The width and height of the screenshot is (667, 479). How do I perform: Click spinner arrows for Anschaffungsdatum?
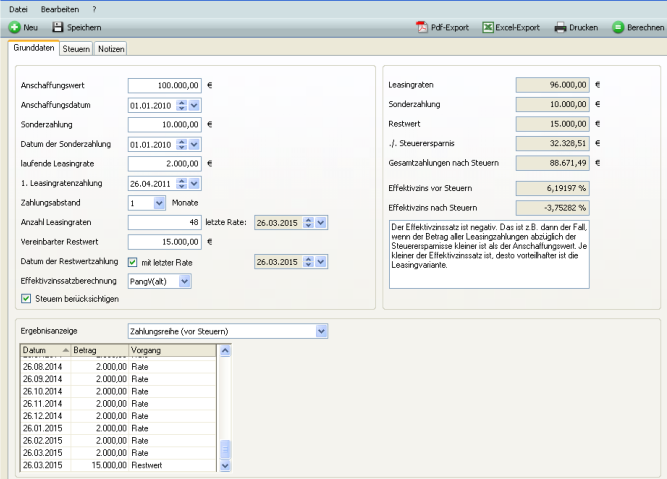[x=181, y=104]
